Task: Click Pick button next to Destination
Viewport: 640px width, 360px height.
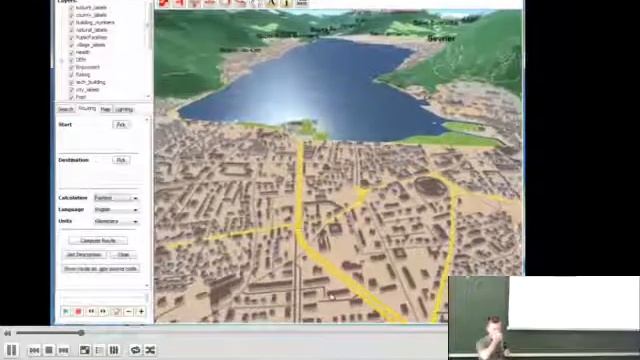Action: coord(121,160)
